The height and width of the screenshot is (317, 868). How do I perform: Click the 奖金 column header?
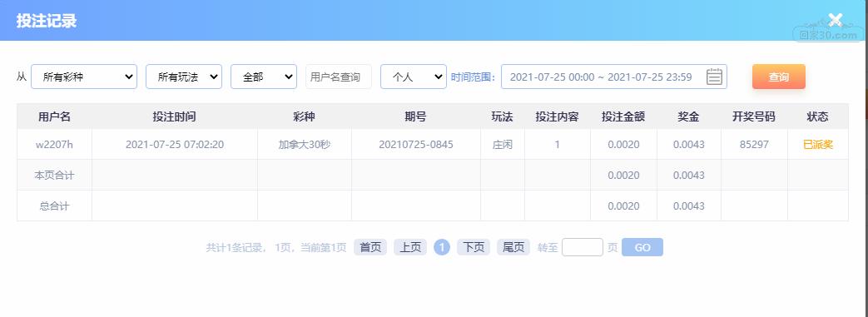click(x=688, y=116)
